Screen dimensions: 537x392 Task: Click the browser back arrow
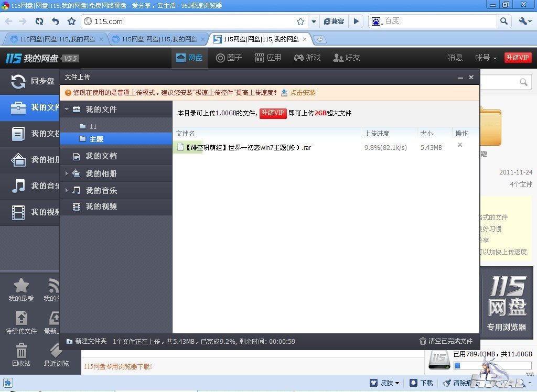tap(8, 21)
